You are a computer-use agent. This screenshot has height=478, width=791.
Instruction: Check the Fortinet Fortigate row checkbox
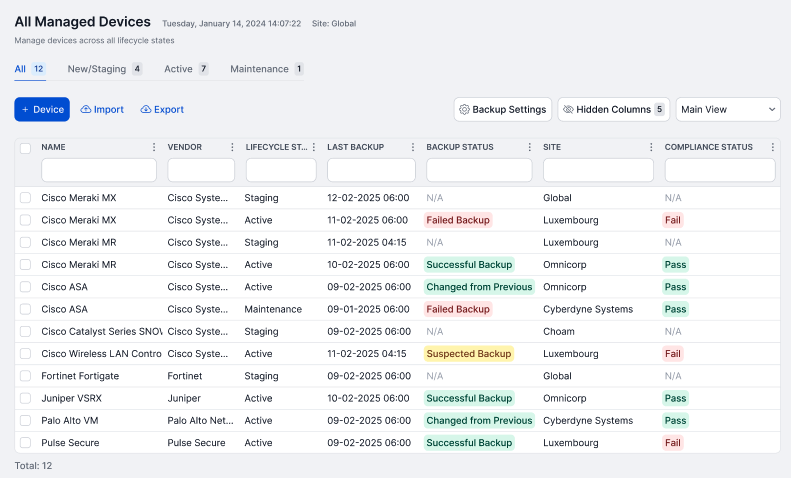26,376
